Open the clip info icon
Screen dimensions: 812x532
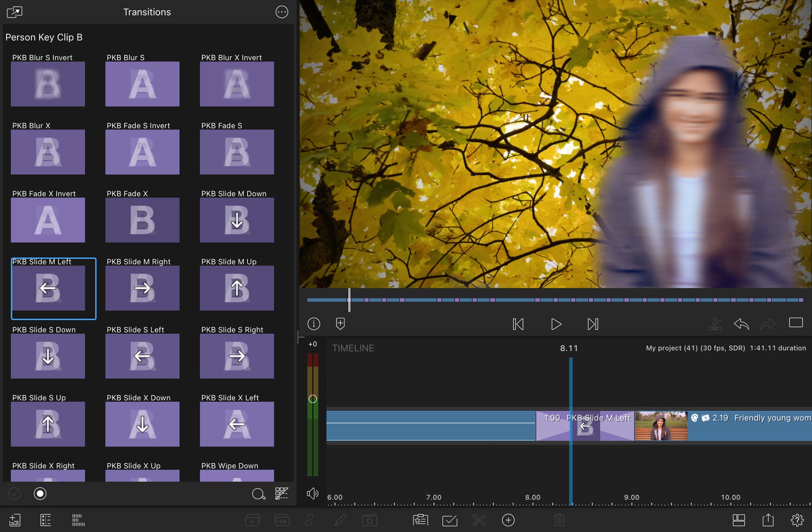tap(314, 324)
